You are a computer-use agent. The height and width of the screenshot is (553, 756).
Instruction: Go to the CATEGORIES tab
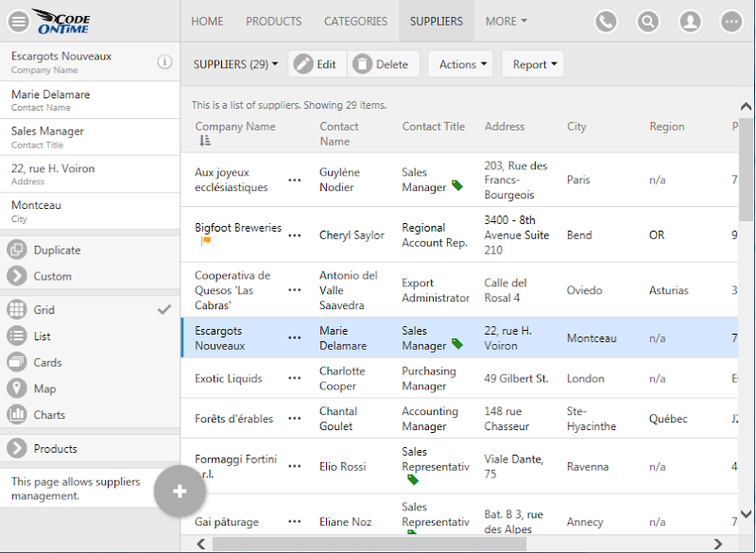click(356, 21)
